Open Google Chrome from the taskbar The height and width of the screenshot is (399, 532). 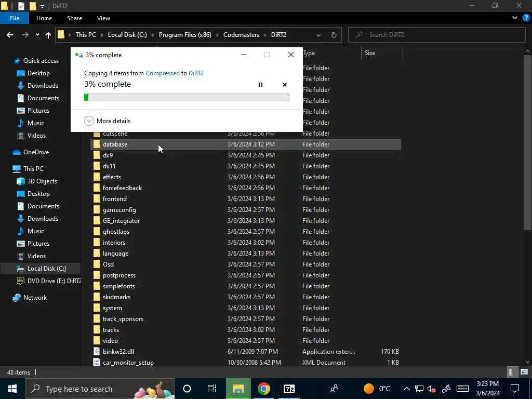tap(263, 389)
